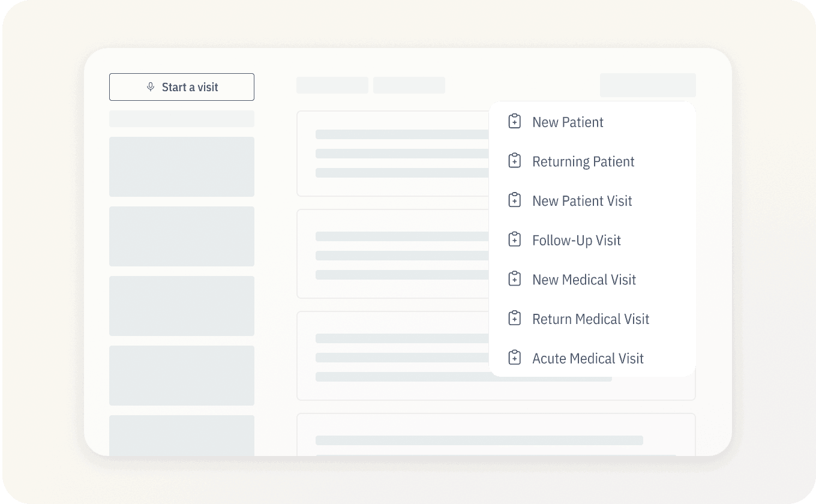Select New Patient from the visit menu
816x504 pixels.
(568, 122)
